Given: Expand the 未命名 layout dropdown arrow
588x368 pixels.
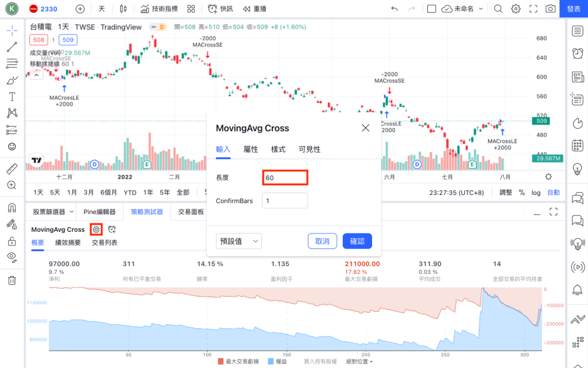Looking at the screenshot, I should pos(481,9).
